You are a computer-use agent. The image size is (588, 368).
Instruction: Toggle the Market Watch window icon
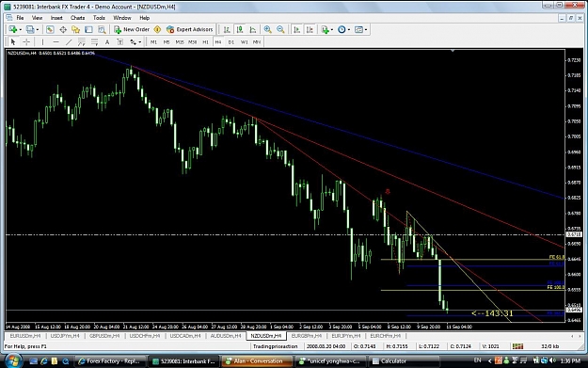tap(50, 29)
